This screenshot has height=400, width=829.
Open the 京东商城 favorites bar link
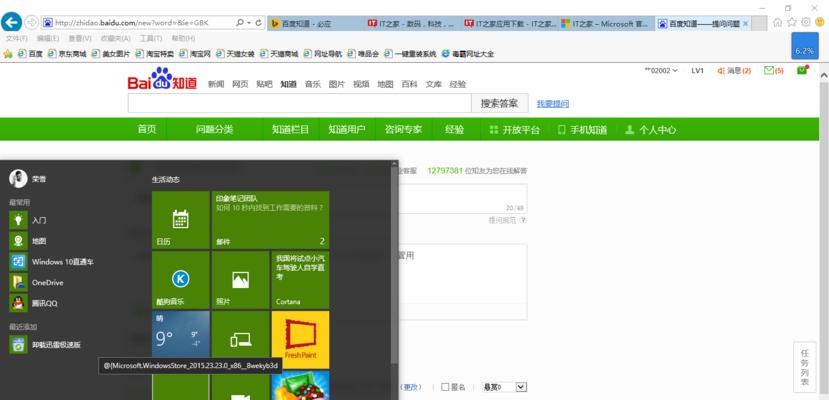pyautogui.click(x=67, y=54)
